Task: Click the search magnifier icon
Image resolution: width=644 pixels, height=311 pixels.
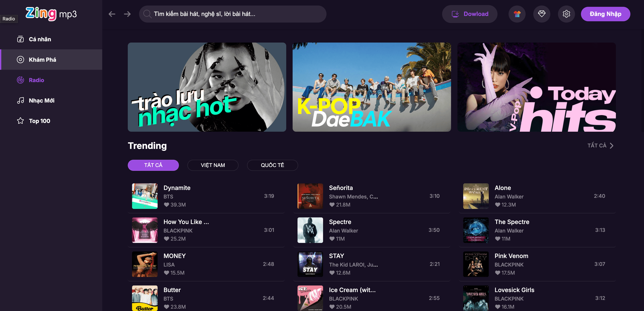Action: [x=147, y=14]
